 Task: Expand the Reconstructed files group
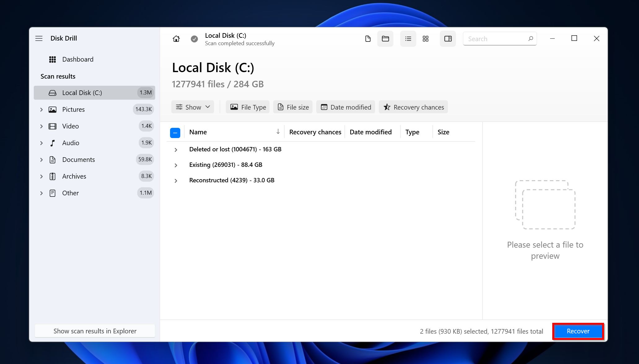tap(176, 180)
